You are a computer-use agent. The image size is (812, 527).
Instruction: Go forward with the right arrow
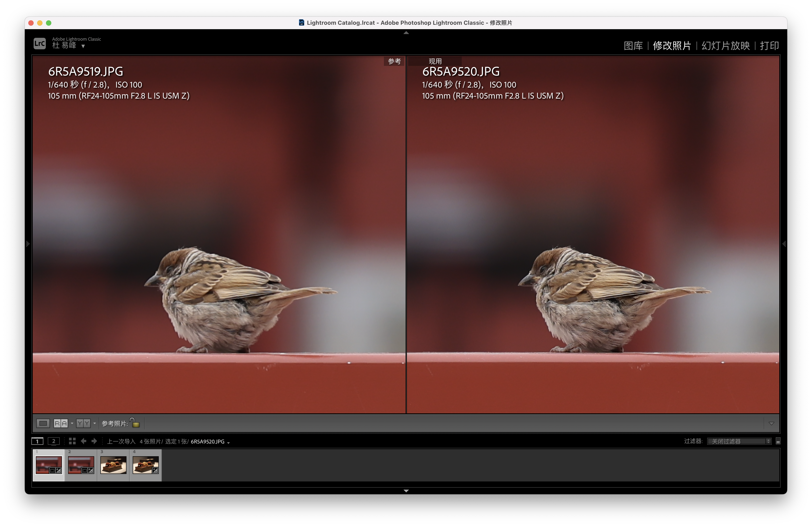click(x=94, y=441)
